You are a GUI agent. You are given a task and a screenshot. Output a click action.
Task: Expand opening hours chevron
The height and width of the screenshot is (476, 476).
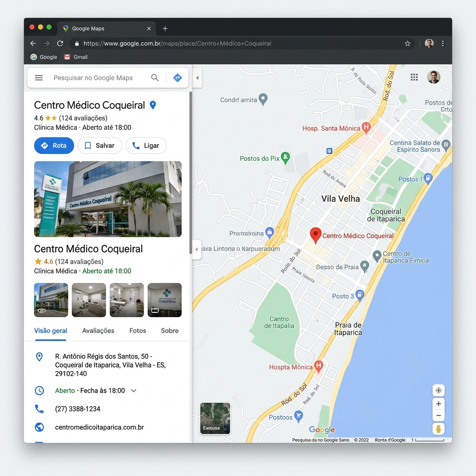(133, 390)
